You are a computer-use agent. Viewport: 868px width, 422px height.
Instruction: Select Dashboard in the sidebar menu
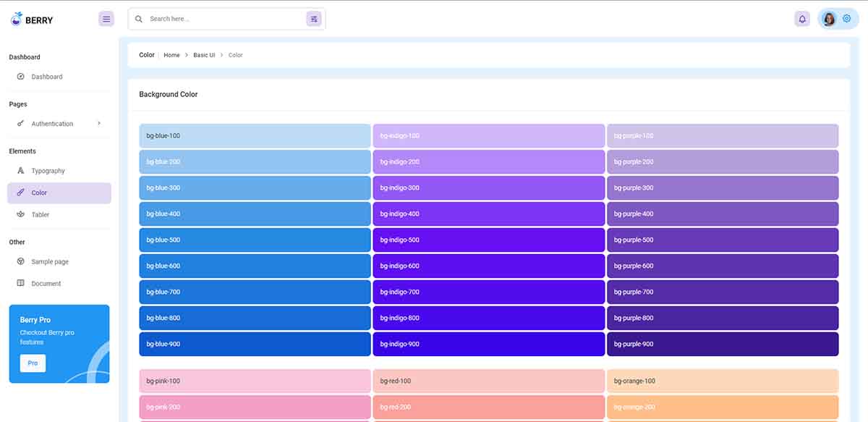[x=47, y=76]
